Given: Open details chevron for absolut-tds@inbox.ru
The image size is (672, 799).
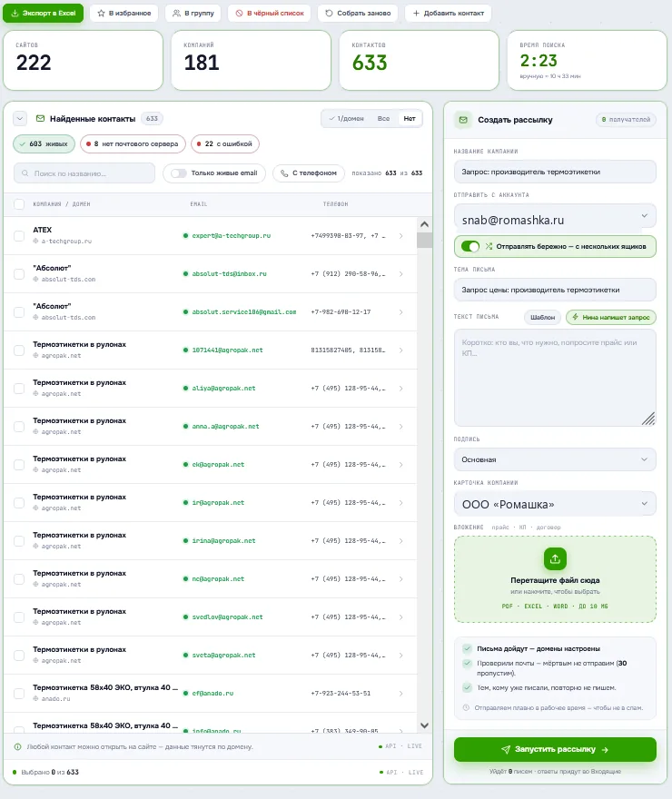Looking at the screenshot, I should point(401,273).
